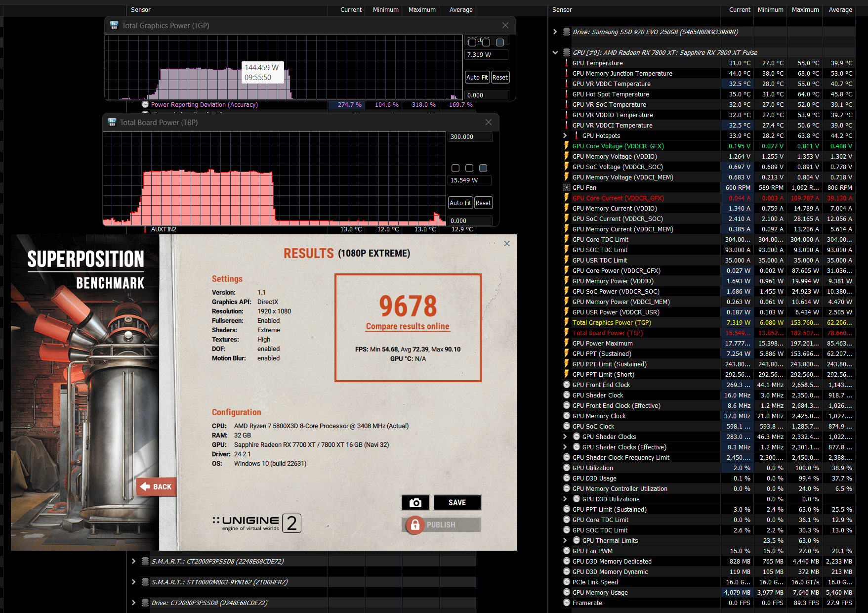Click Sensor column header in right panel
The height and width of the screenshot is (613, 868).
tap(635, 9)
